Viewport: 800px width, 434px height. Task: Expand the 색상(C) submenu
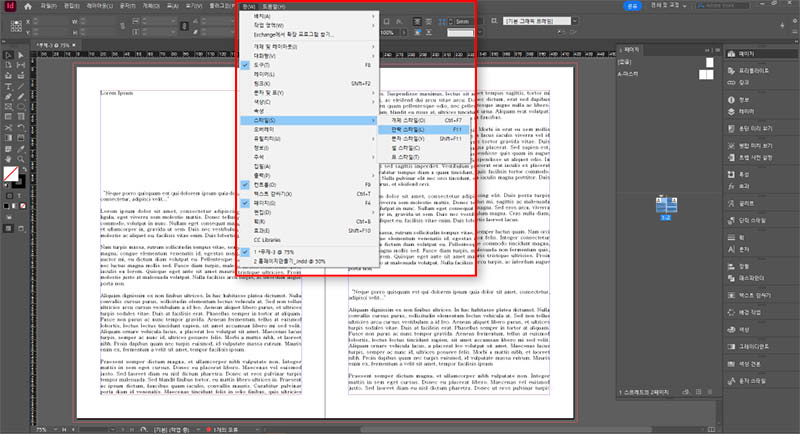309,102
